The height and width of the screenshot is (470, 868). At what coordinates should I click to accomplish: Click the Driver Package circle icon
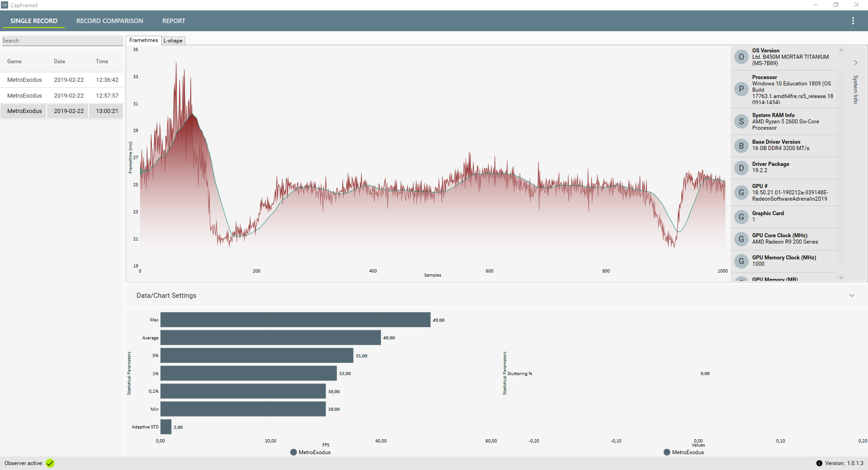[741, 168]
